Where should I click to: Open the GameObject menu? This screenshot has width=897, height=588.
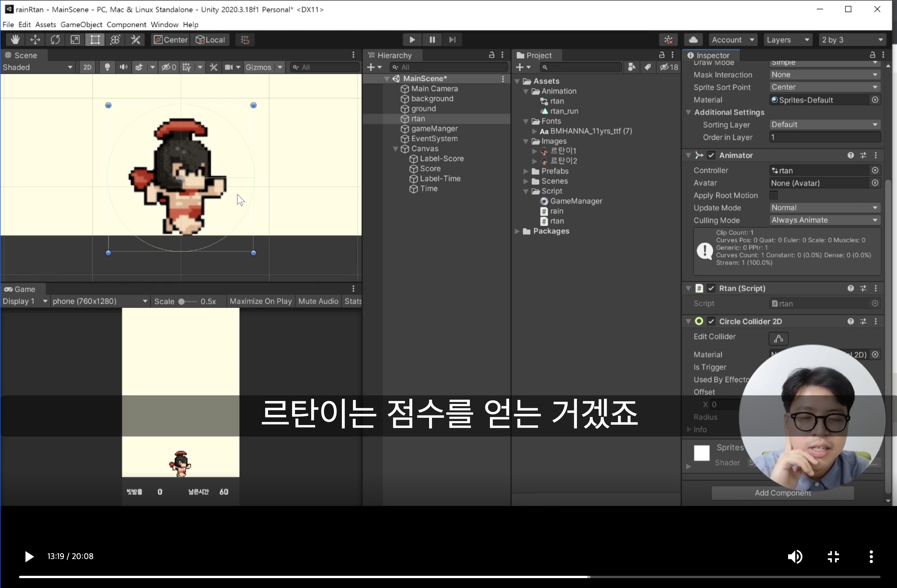click(81, 24)
